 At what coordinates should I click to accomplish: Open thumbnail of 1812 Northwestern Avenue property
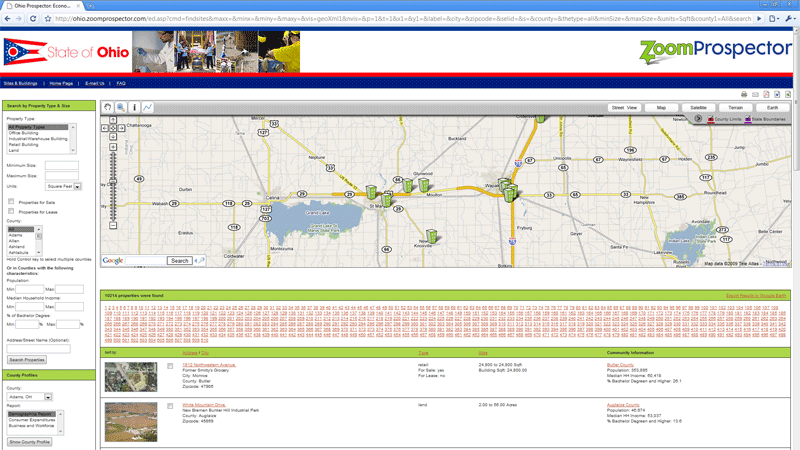pos(131,377)
